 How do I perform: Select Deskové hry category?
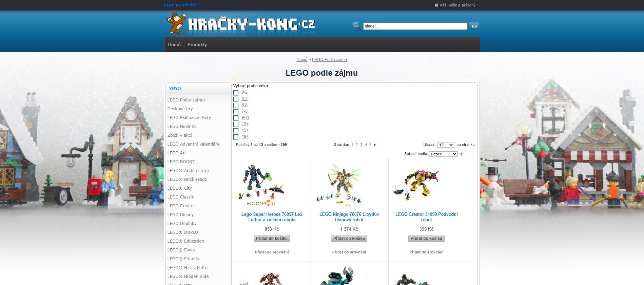point(180,109)
